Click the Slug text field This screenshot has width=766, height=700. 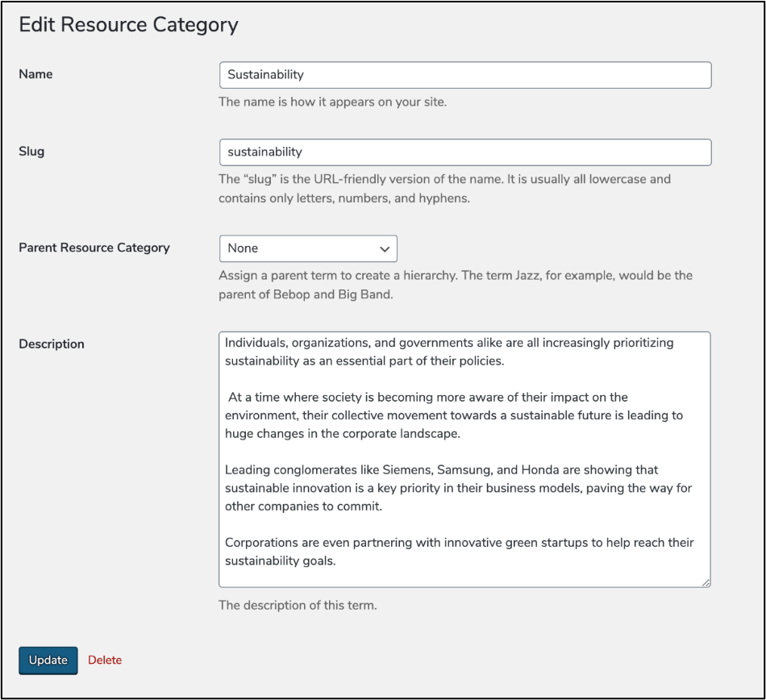click(x=464, y=152)
